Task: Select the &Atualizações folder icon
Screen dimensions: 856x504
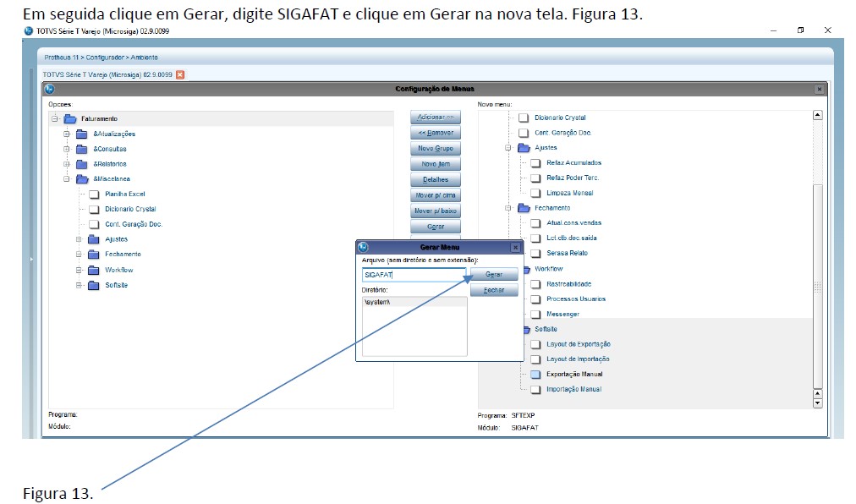Action: tap(82, 134)
